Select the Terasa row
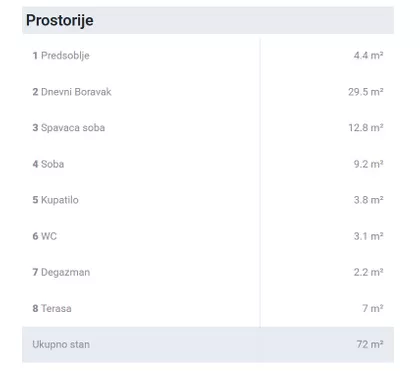The height and width of the screenshot is (371, 420). 208,308
